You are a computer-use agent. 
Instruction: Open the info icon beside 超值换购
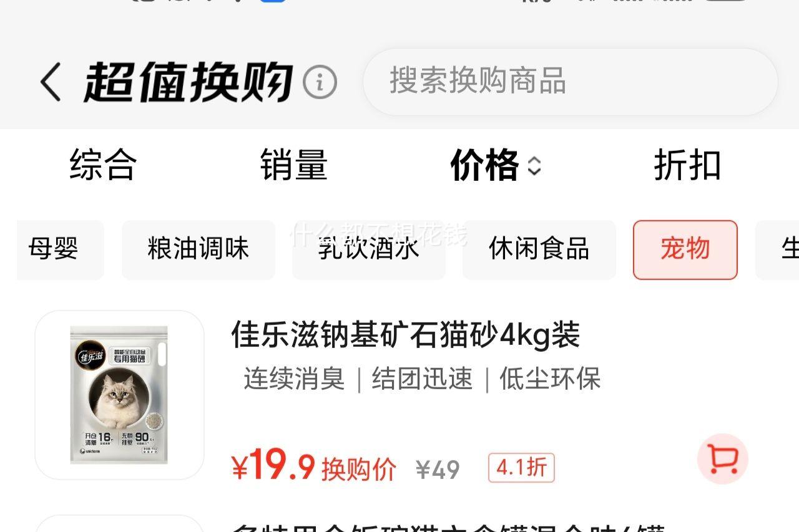tap(320, 82)
